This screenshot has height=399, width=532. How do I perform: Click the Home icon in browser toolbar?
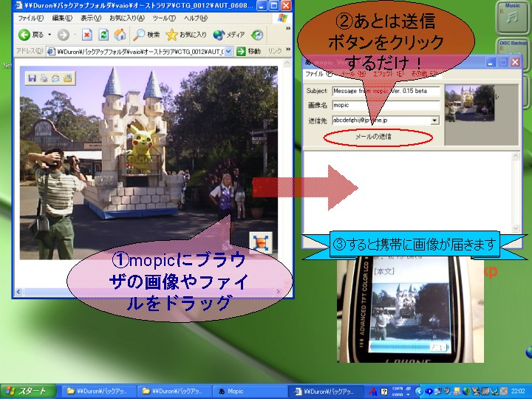click(x=119, y=35)
